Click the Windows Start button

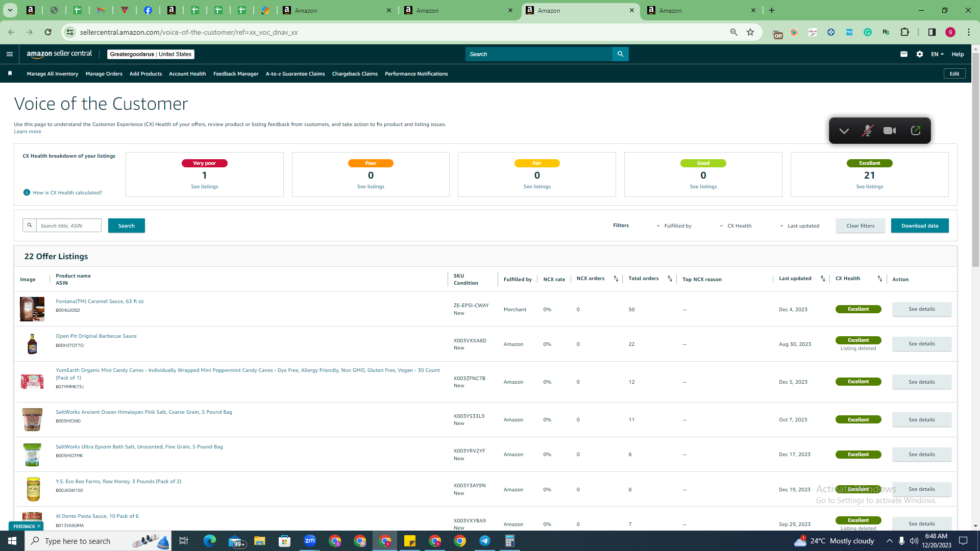coord(12,541)
